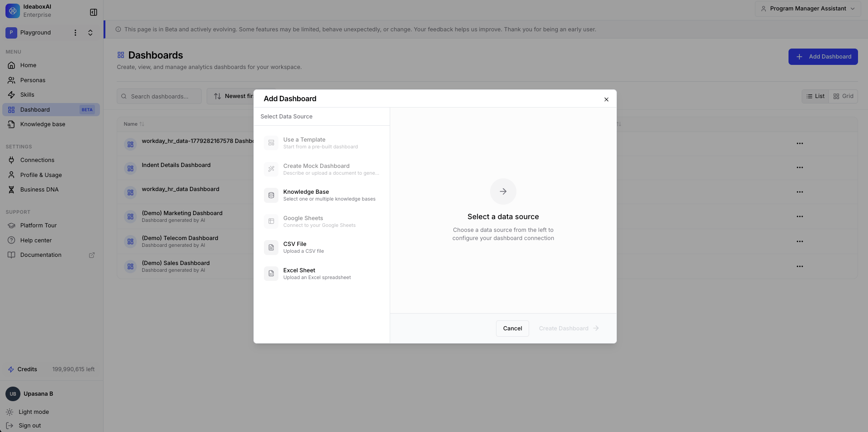Expand the Playground workspace switcher
This screenshot has height=432, width=868.
coord(90,33)
